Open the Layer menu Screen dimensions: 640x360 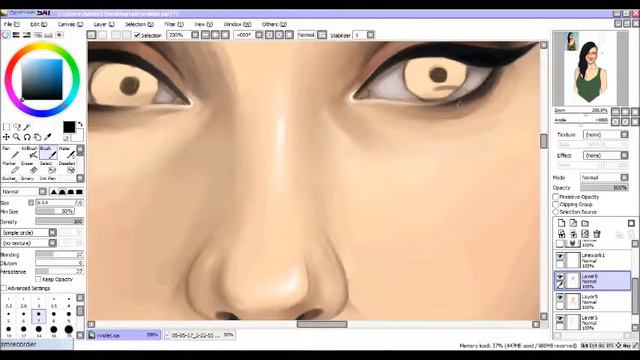pyautogui.click(x=104, y=24)
